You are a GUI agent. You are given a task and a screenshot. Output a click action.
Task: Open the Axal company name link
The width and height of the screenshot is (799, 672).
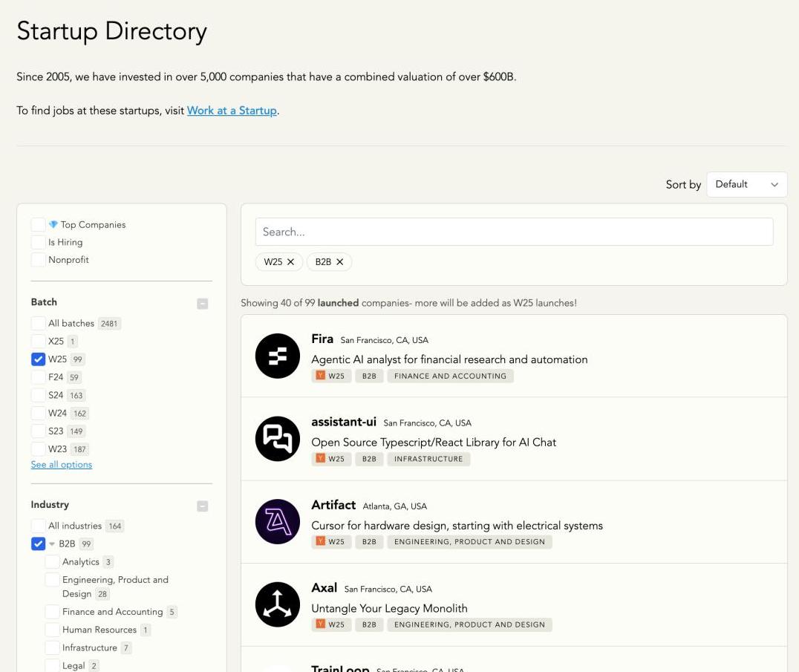[324, 588]
